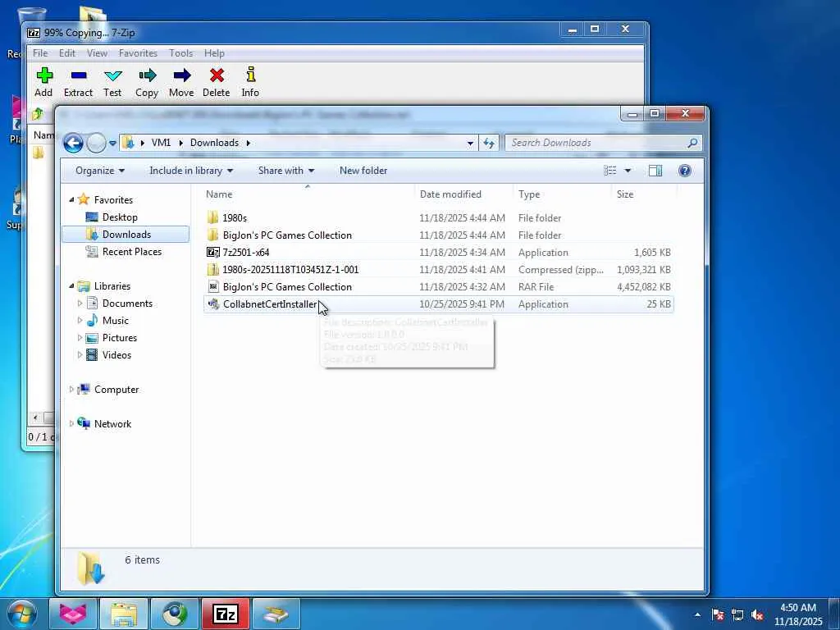840x630 pixels.
Task: Select BigJon's PC Games Collection RAR file
Action: [287, 286]
